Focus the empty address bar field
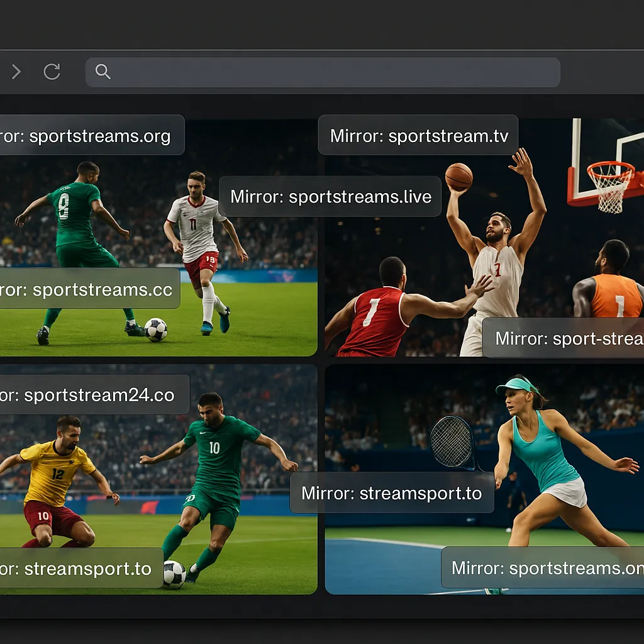644x644 pixels. [x=333, y=72]
